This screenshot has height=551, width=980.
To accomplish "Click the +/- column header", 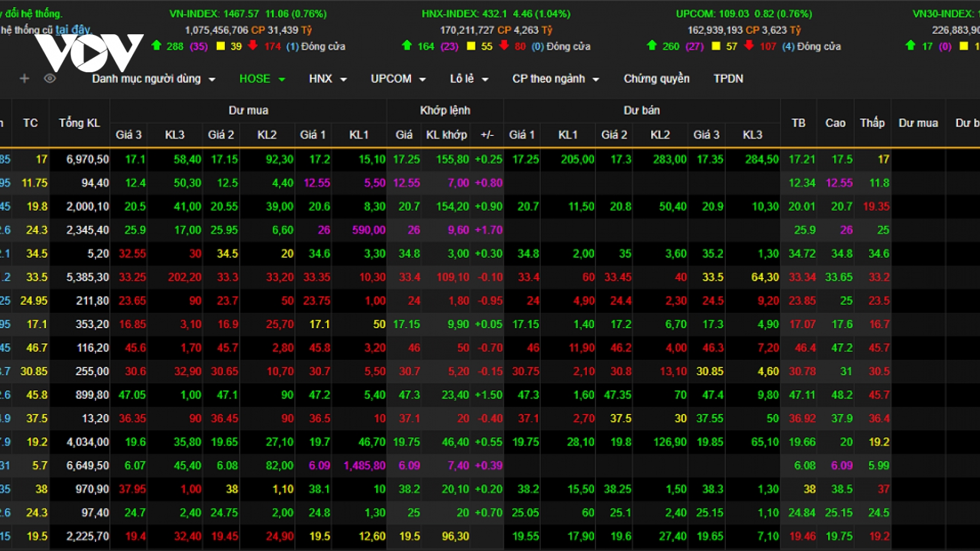I will tap(488, 135).
